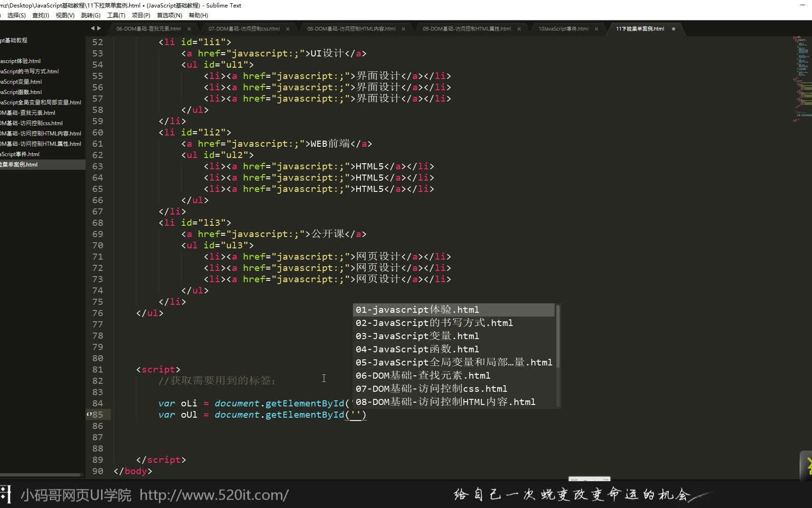The height and width of the screenshot is (508, 812).
Task: Click the unsaved dot on 11下拉菜单案例.html tab
Action: coord(673,29)
